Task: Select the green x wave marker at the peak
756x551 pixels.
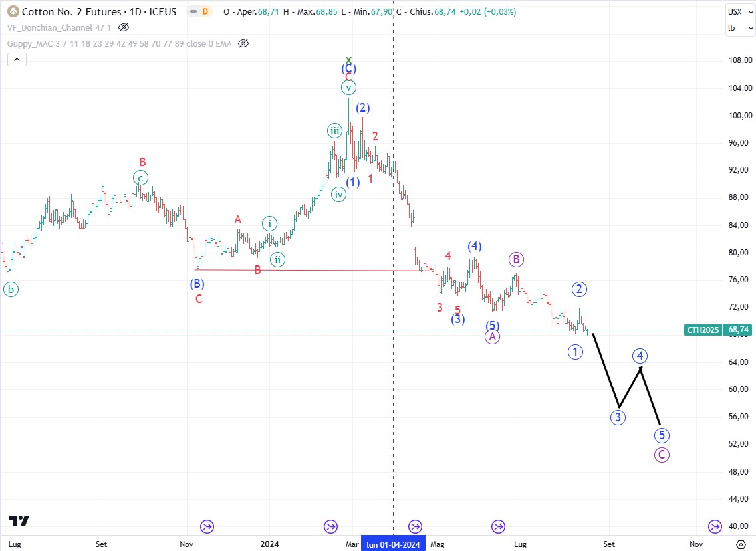Action: pyautogui.click(x=348, y=60)
